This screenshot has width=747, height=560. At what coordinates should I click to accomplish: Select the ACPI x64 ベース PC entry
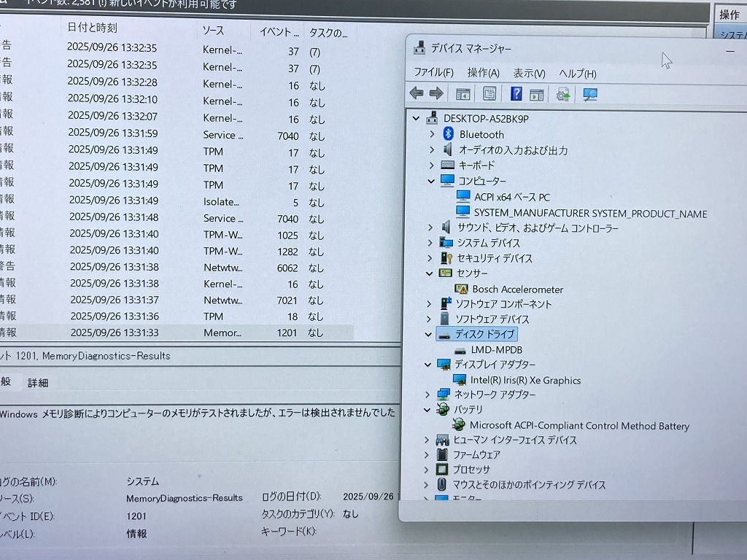[511, 197]
